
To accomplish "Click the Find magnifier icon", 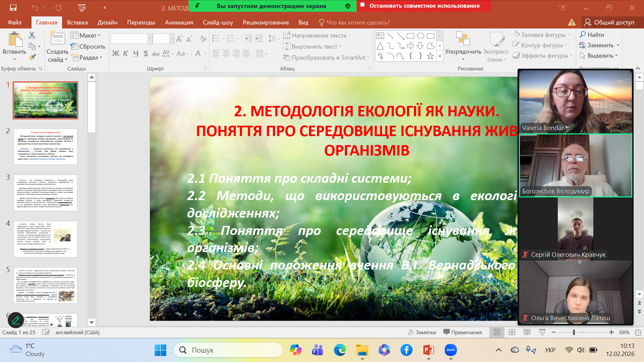I will [583, 35].
